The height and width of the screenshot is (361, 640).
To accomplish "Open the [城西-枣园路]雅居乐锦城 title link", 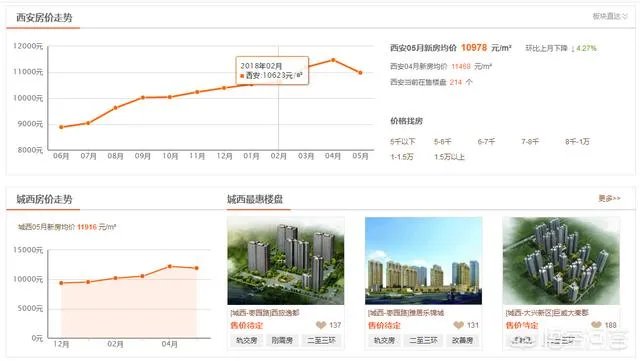I will coord(406,313).
